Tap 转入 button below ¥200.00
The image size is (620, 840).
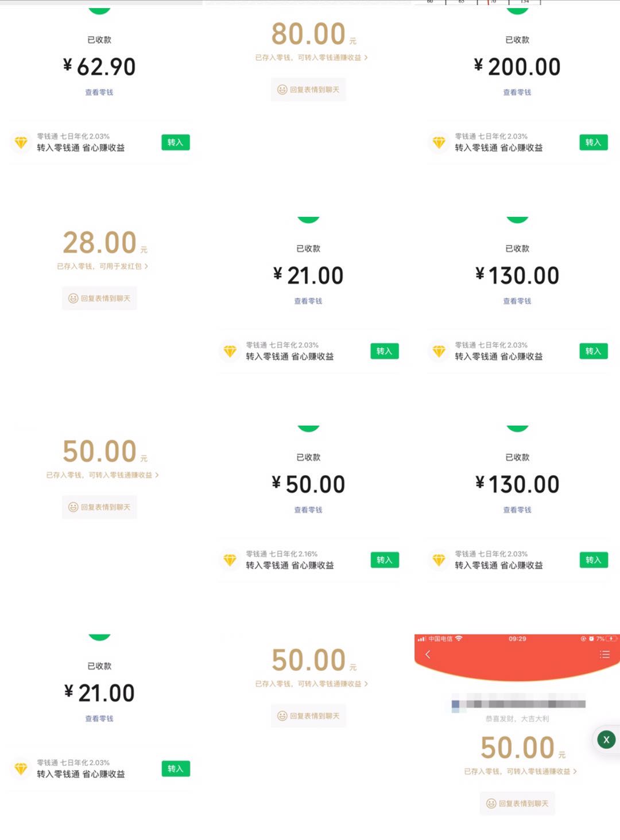point(593,142)
